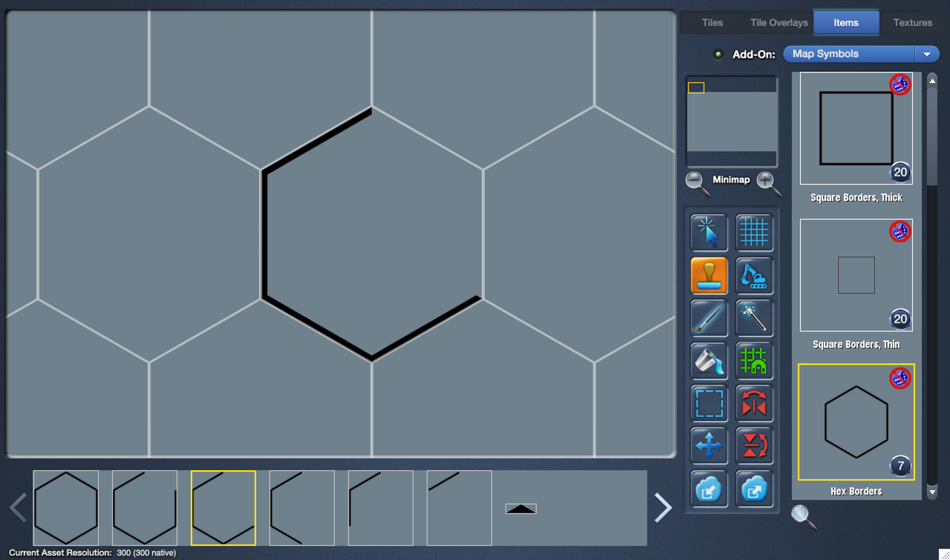Click the vertical flip tool
950x560 pixels.
tap(753, 447)
